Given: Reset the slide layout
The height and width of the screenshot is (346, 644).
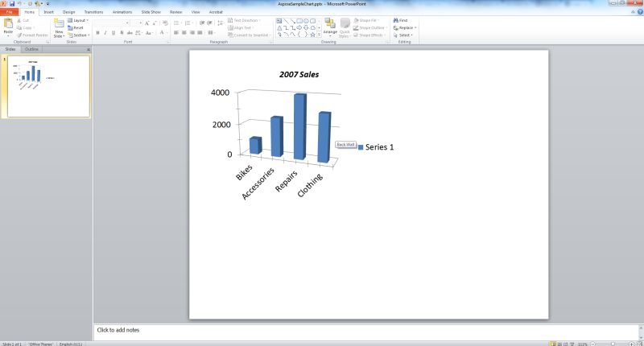Looking at the screenshot, I should click(76, 28).
